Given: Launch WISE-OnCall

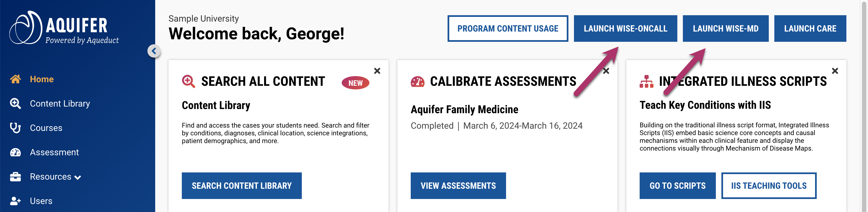Looking at the screenshot, I should click(x=625, y=29).
